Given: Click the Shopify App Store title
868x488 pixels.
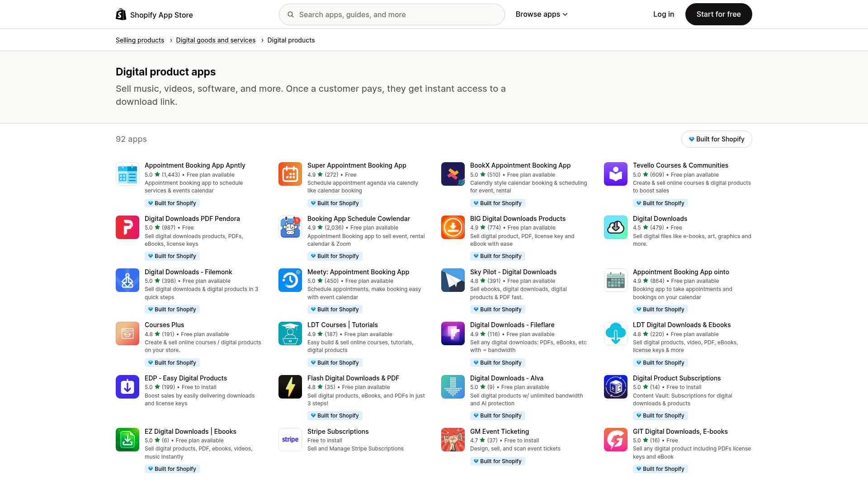Looking at the screenshot, I should pyautogui.click(x=161, y=15).
